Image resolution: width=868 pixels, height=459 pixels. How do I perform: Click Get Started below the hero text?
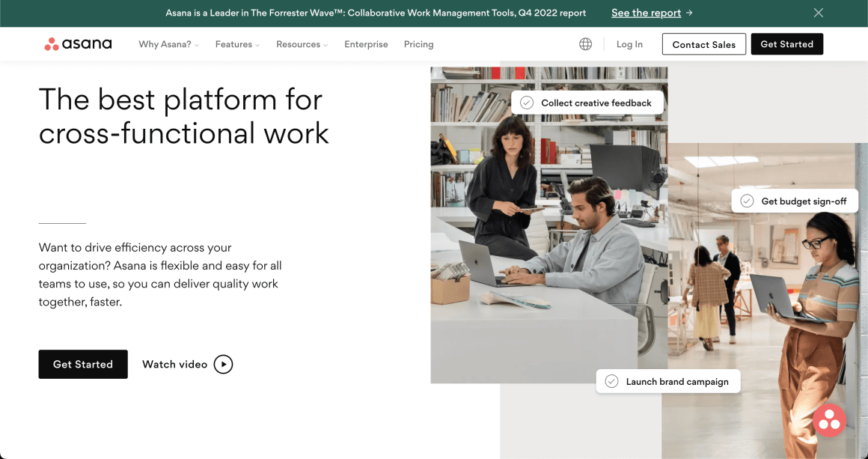tap(83, 365)
